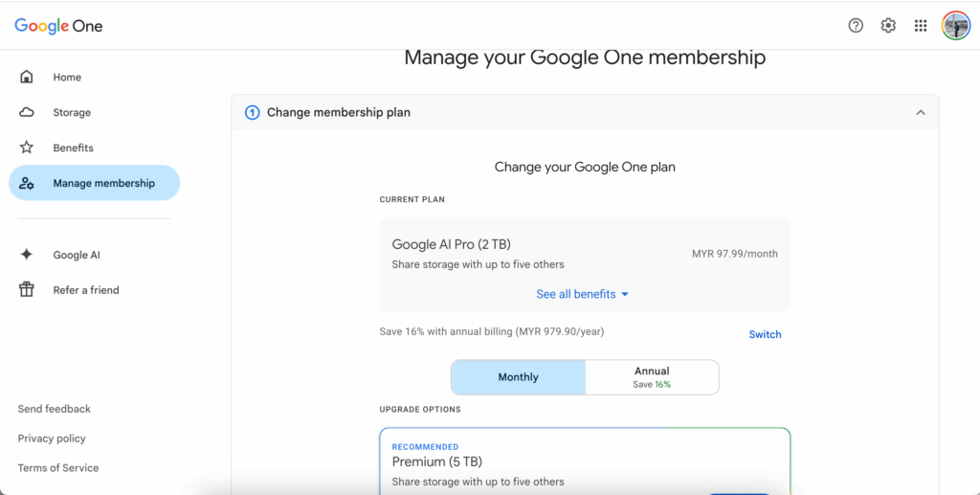Select Monthly billing option
Viewport: 980px width, 495px height.
coord(518,377)
